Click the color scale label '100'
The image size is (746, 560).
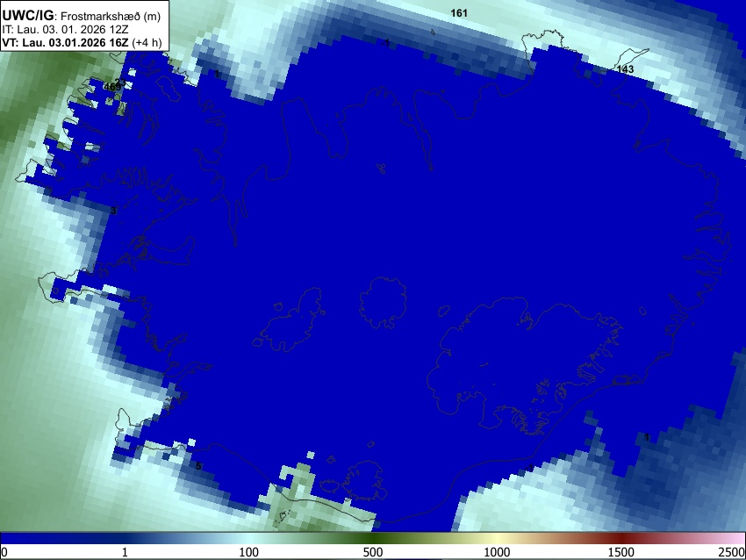(x=248, y=552)
